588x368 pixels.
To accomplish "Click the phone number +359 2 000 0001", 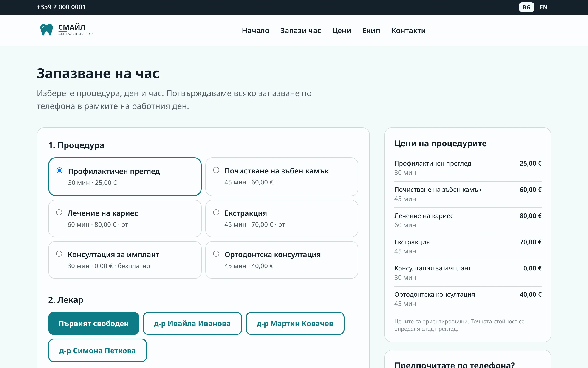I will tap(61, 7).
